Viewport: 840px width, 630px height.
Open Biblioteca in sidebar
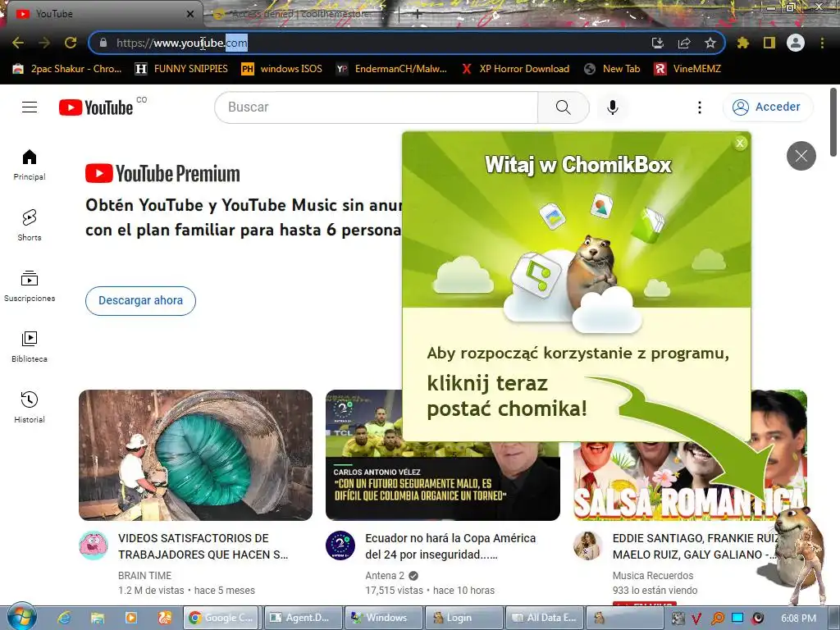(30, 347)
